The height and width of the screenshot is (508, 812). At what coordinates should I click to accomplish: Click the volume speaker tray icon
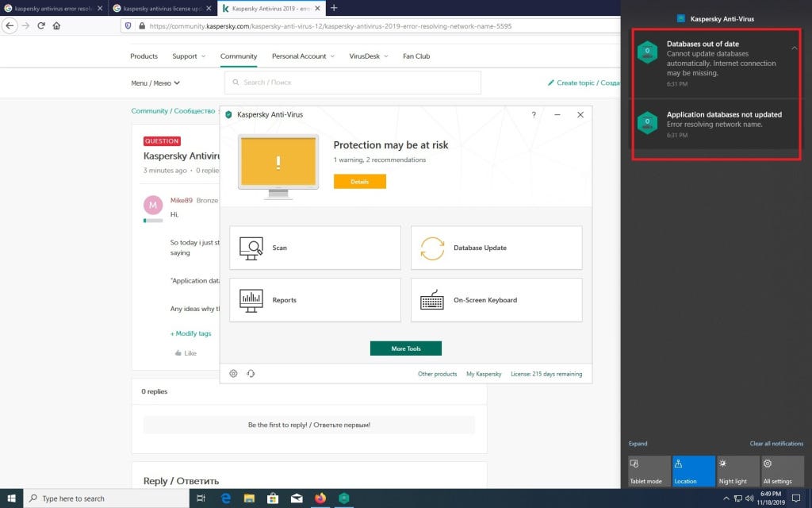coord(749,498)
